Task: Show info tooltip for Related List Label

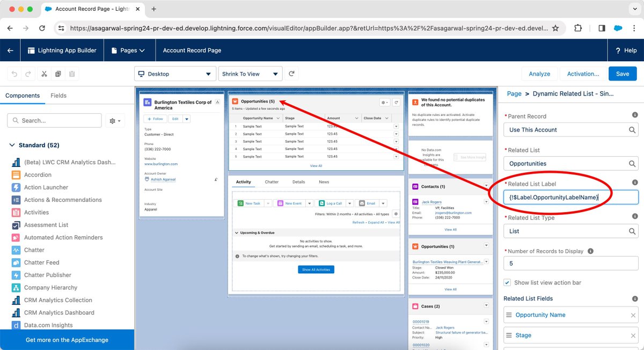Action: [635, 183]
